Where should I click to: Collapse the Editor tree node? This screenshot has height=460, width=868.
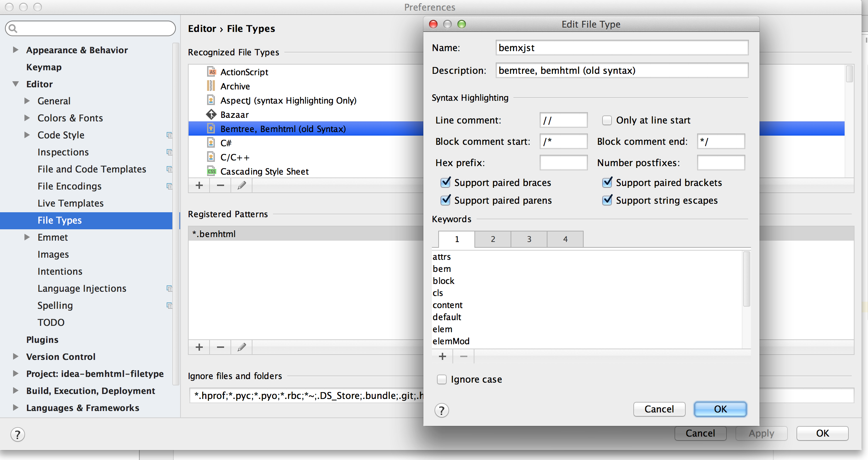click(15, 84)
